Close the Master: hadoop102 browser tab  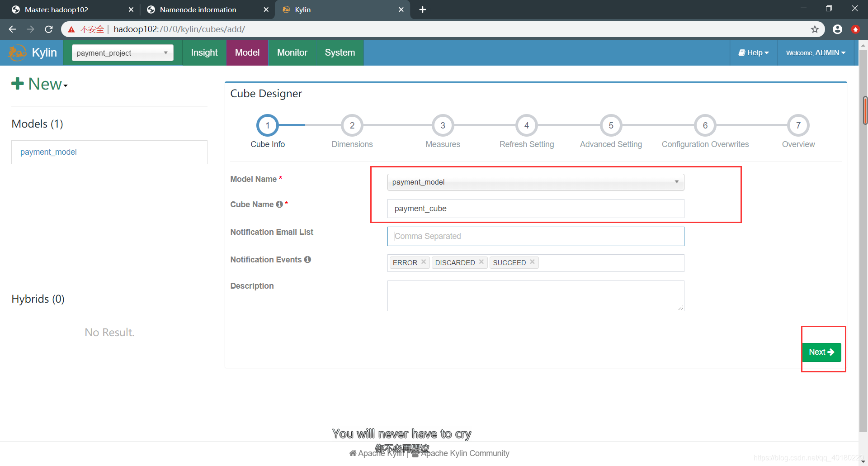click(x=131, y=10)
